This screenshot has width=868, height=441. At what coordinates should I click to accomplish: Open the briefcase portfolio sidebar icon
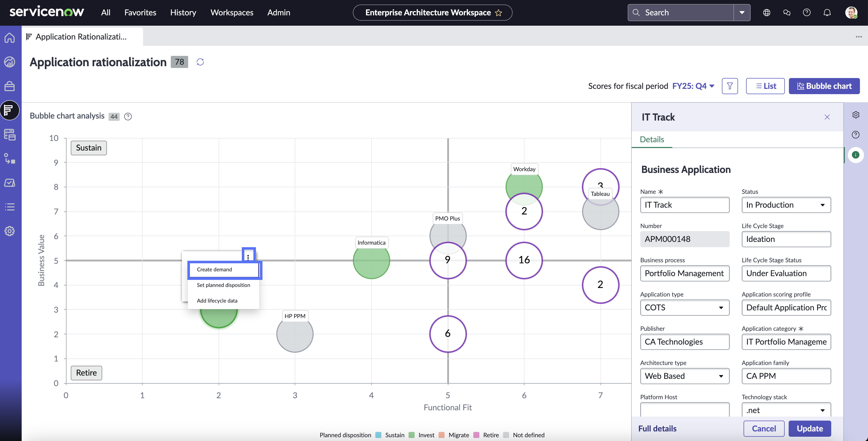(x=10, y=86)
